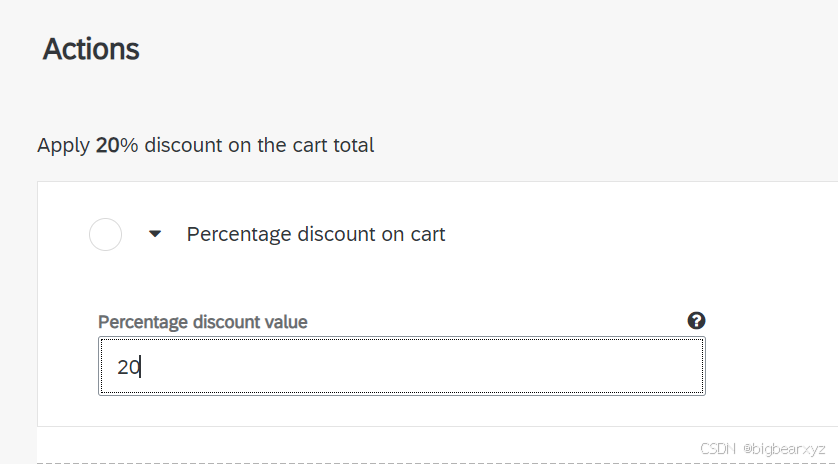Click the CSDN watermark text
The image size is (838, 464).
[x=717, y=449]
